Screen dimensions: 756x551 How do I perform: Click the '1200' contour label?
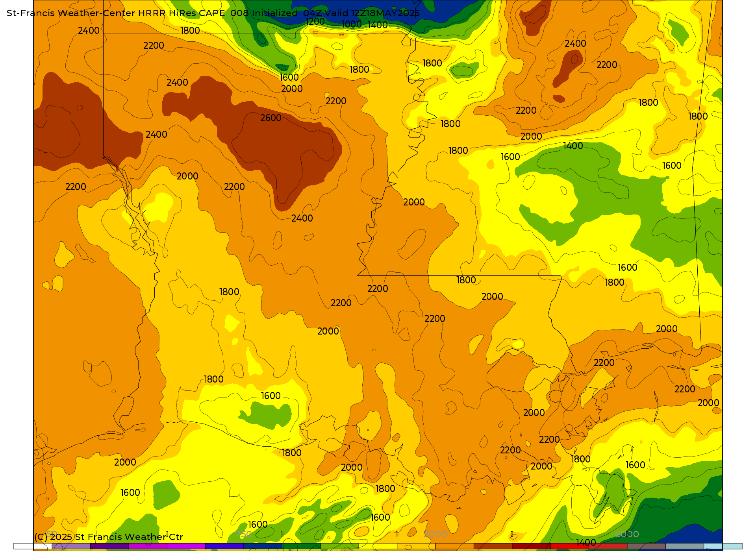315,22
